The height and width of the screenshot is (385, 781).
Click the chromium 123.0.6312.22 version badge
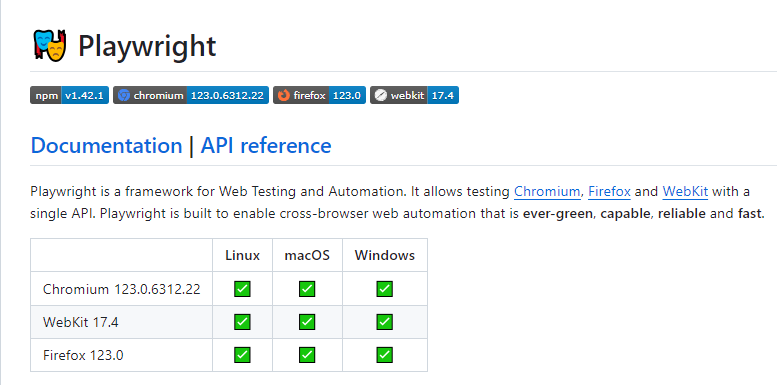(x=191, y=95)
